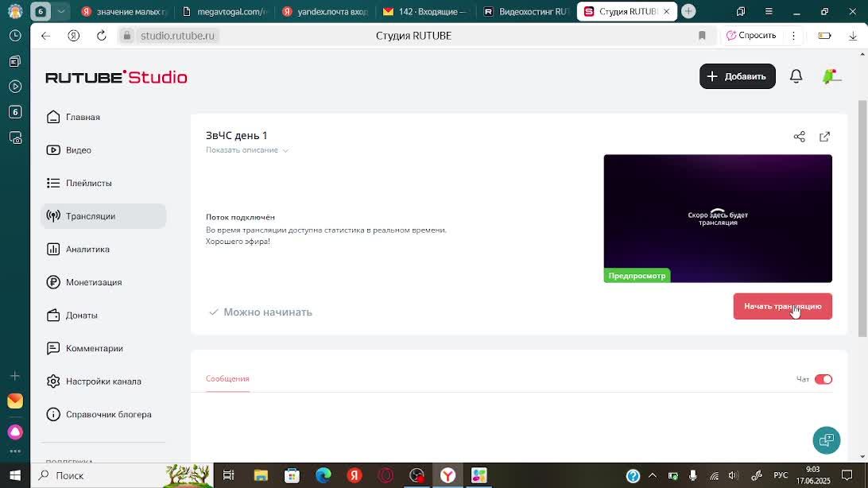Screen dimensions: 868x488
Task: Switch to the 142 · Входящие mail tab
Action: point(426,11)
